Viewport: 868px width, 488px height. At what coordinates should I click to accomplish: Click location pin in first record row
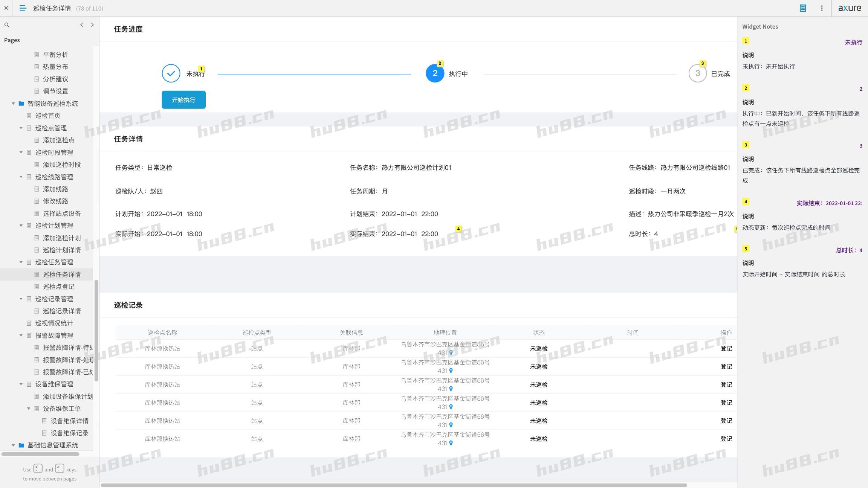point(451,353)
